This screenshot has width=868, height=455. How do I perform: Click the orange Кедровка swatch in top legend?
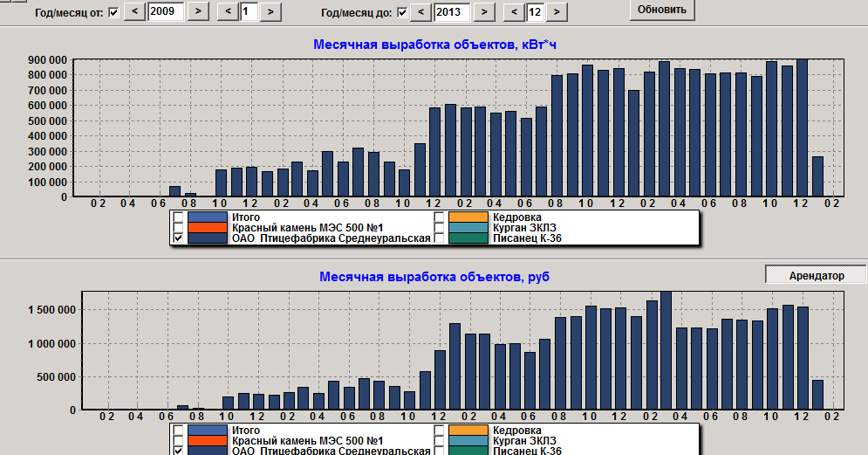tap(468, 217)
